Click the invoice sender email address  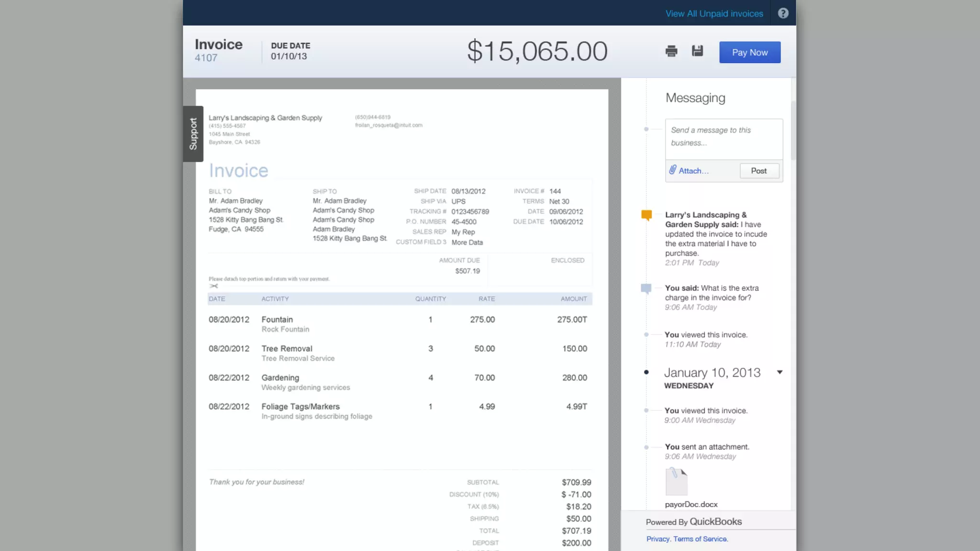388,125
